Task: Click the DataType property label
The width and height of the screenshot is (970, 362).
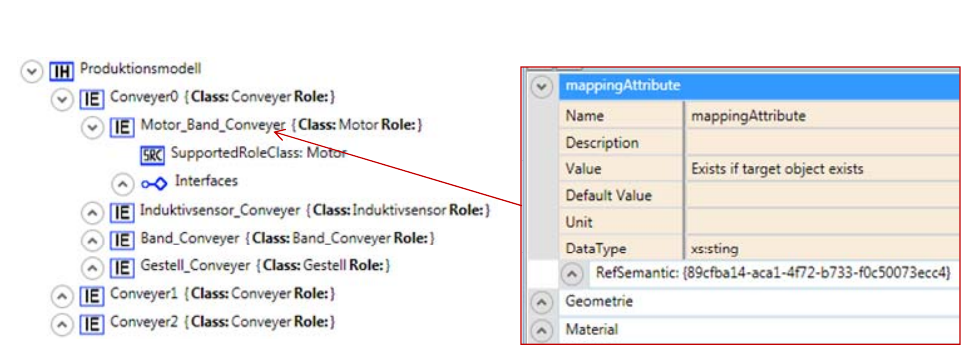Action: click(x=596, y=249)
